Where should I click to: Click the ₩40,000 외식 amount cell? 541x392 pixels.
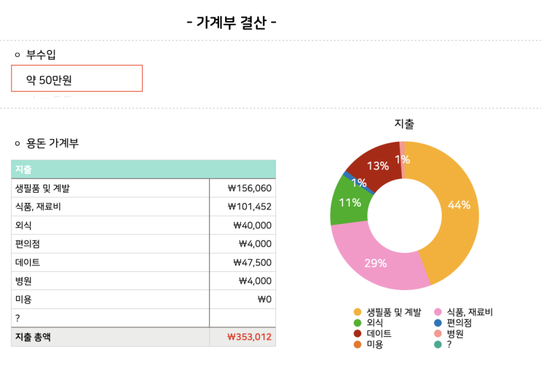coord(242,225)
